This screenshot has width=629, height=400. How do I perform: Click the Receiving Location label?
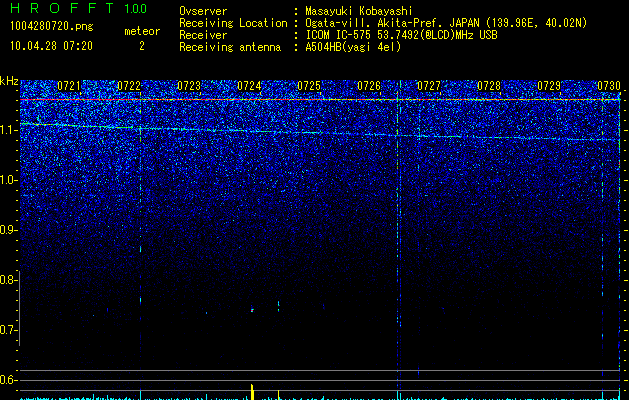[x=233, y=23]
